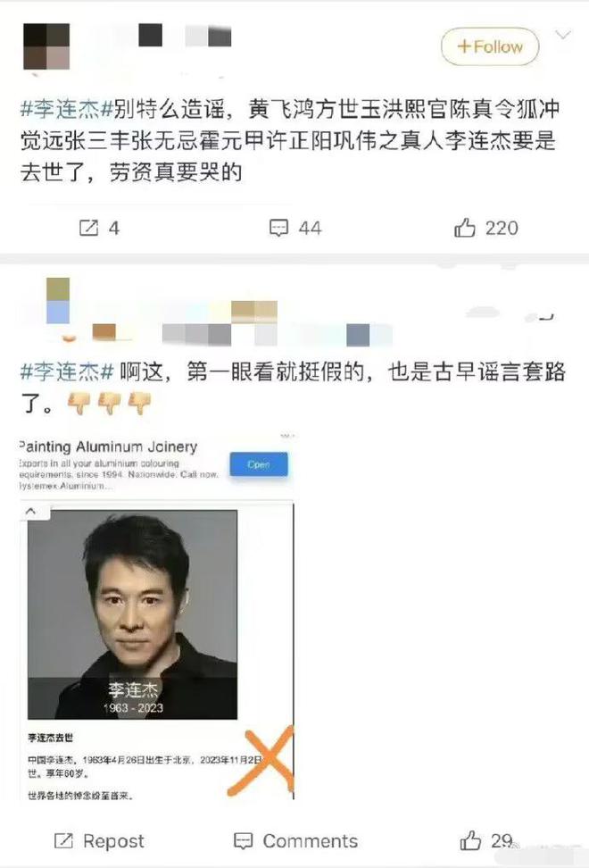
Task: Click the Follow button on first post
Action: click(x=489, y=46)
